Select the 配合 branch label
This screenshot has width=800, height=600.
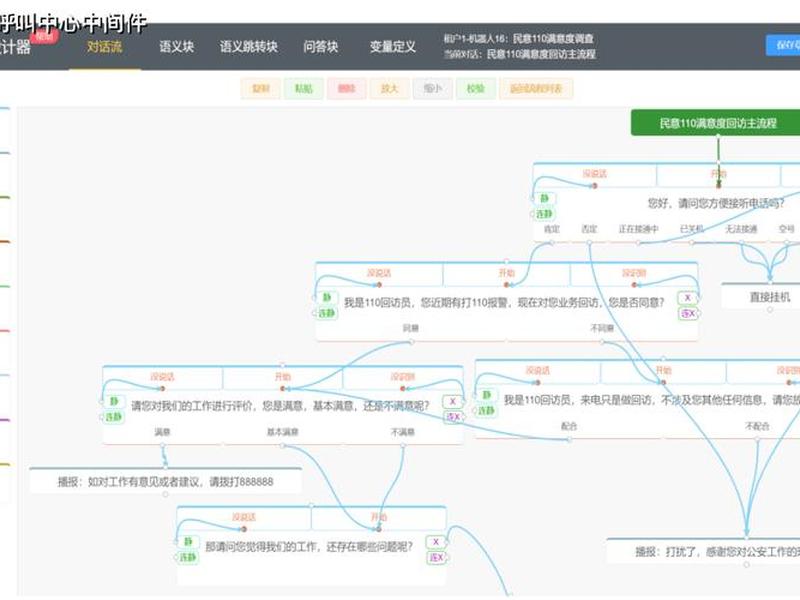pyautogui.click(x=569, y=426)
